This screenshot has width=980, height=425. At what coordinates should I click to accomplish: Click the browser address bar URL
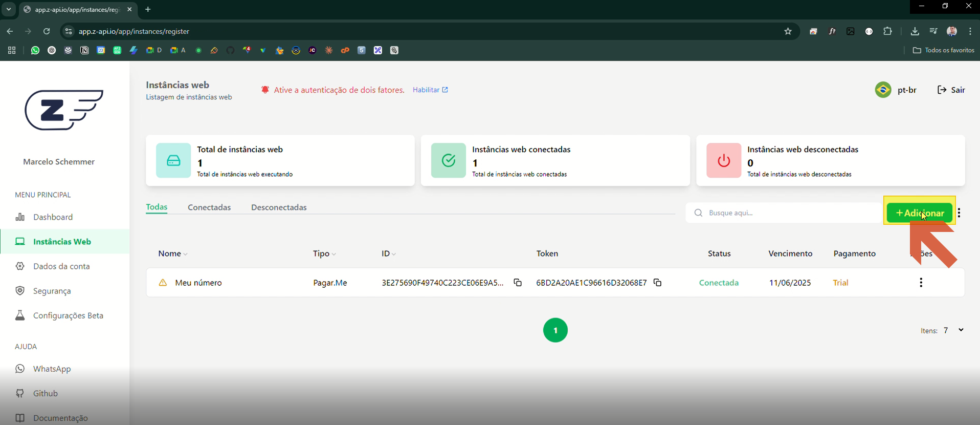coord(134,31)
